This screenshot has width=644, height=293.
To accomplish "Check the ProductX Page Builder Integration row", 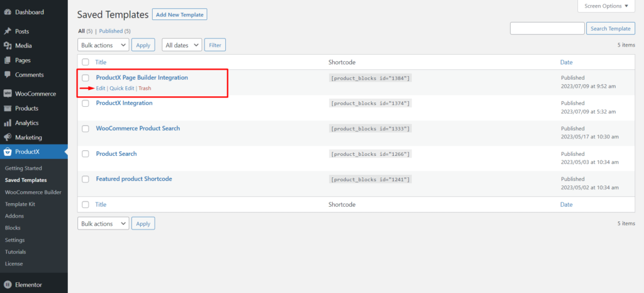I will coord(86,77).
